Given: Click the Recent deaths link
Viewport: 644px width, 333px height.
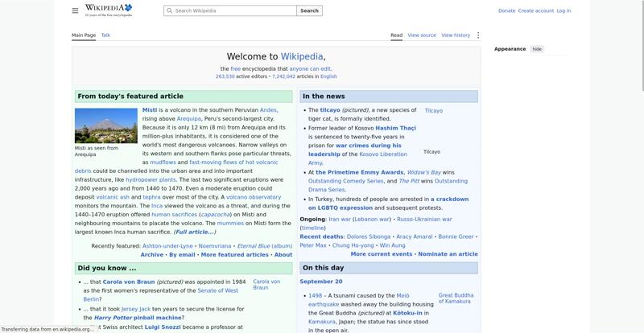Looking at the screenshot, I should 321,237.
